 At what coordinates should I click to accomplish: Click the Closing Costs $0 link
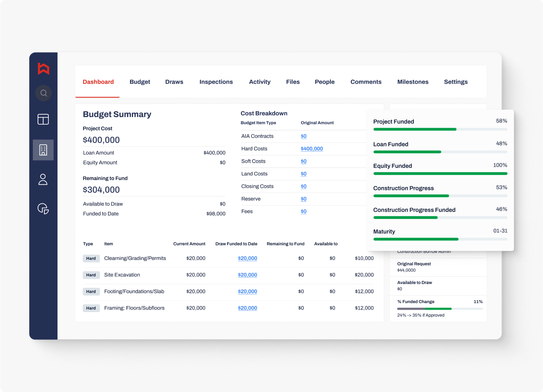click(x=304, y=186)
